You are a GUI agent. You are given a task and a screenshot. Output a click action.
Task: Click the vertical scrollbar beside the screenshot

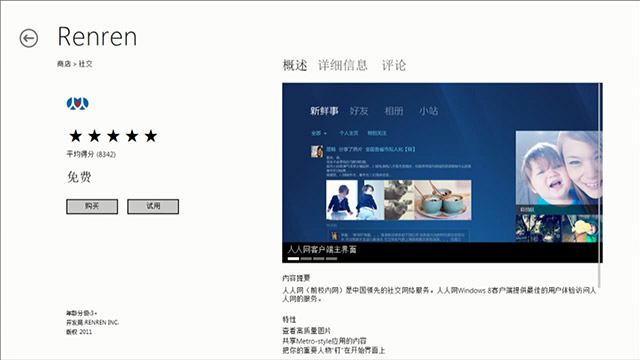600,185
